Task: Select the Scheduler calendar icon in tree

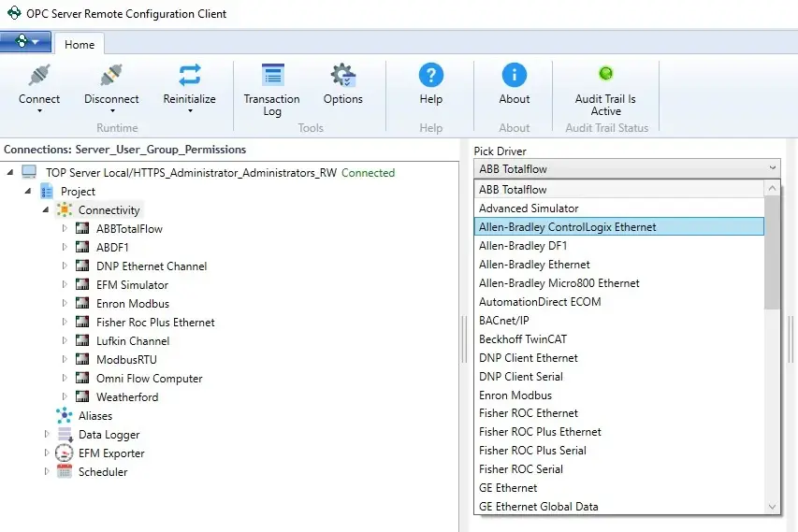Action: [65, 471]
